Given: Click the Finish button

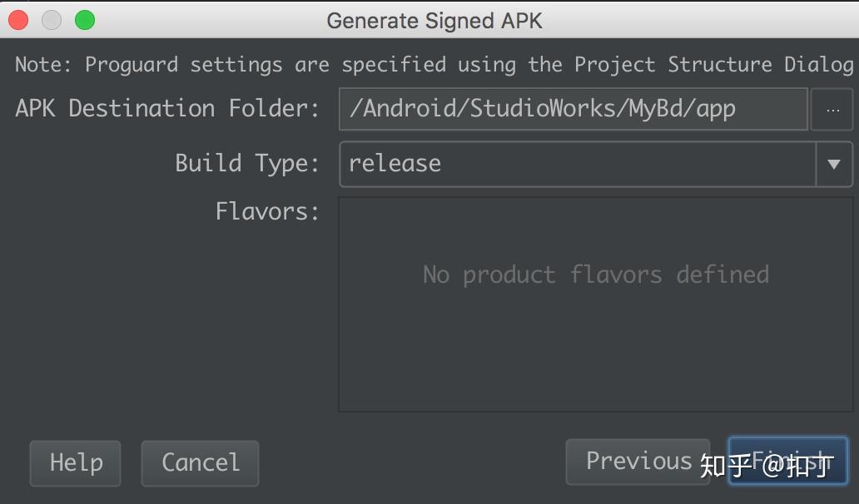Looking at the screenshot, I should tap(788, 462).
